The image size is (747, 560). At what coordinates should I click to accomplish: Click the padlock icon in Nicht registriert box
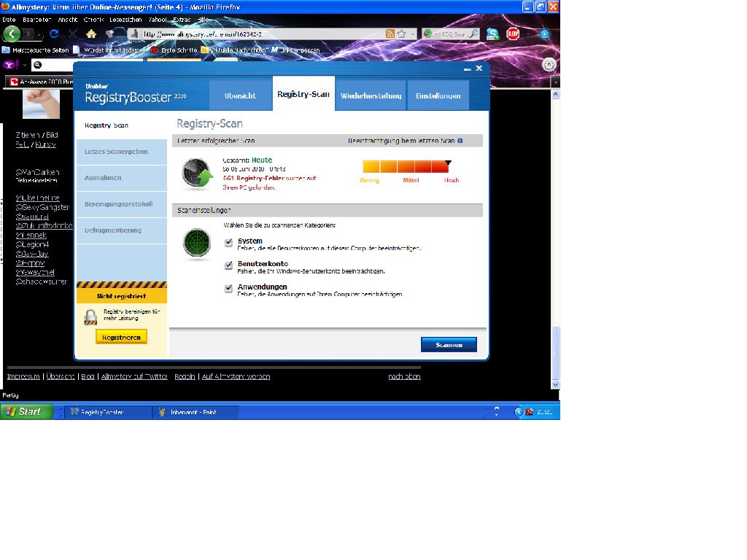90,316
